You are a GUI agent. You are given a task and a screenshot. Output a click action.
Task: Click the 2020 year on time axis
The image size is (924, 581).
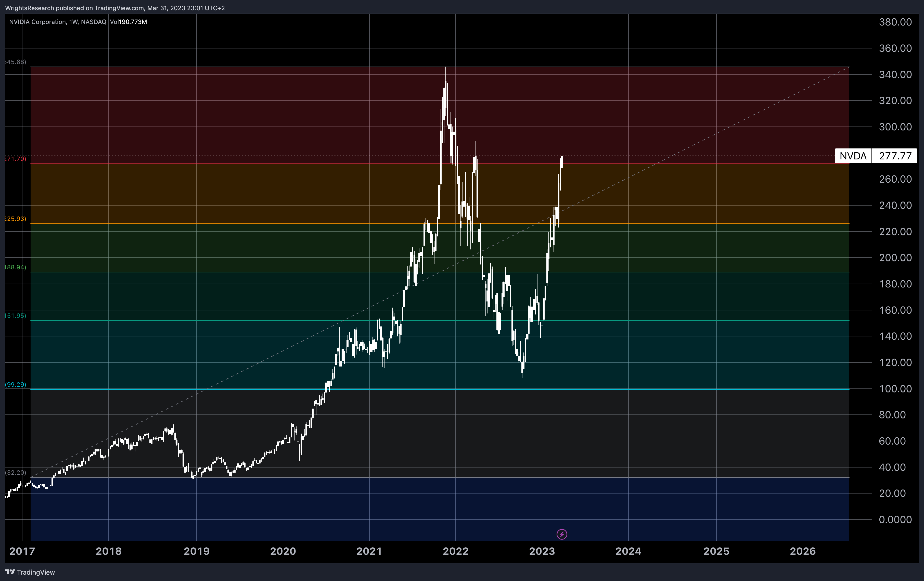(x=283, y=551)
